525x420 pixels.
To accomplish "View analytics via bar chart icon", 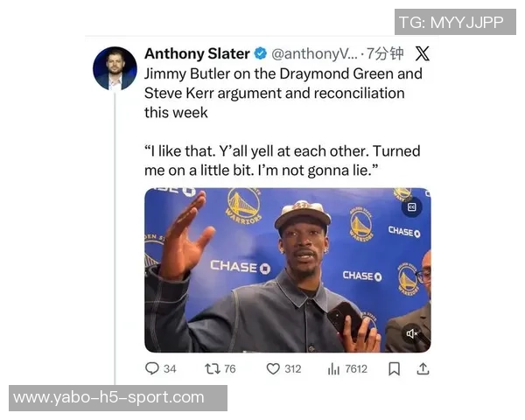I will pos(333,368).
